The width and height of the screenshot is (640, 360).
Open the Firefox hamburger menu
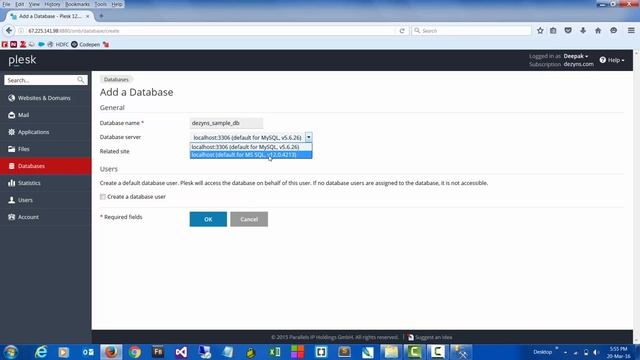(631, 31)
